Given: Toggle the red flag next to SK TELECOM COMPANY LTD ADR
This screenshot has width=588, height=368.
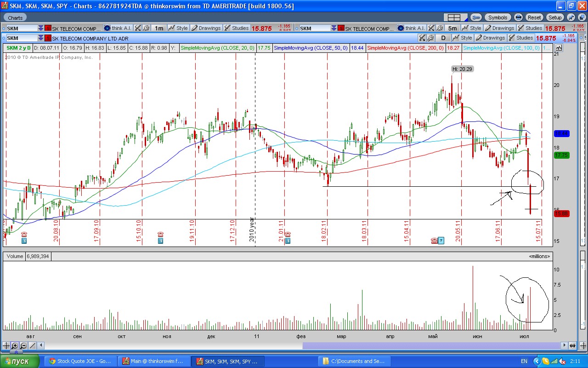Looking at the screenshot, I should click(x=48, y=38).
